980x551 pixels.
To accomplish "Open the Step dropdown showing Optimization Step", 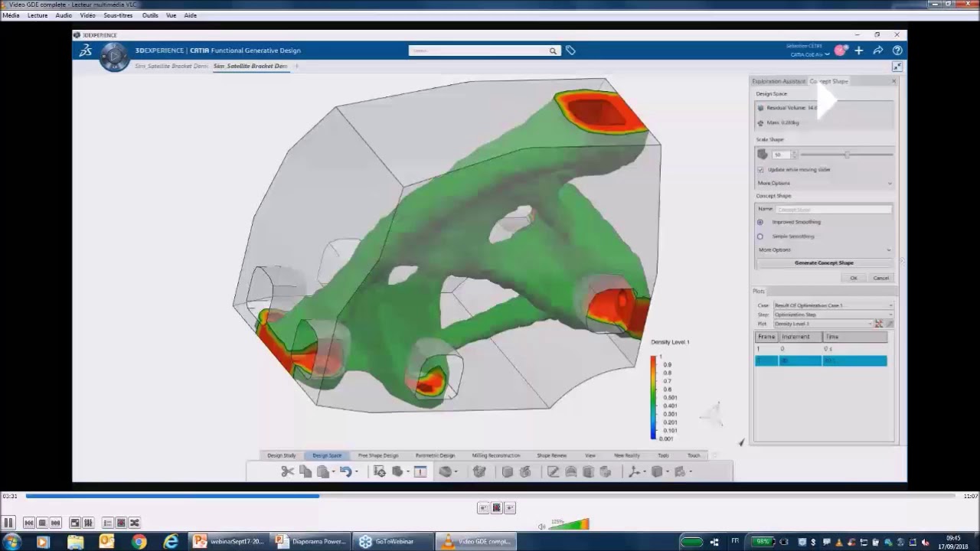I will [833, 315].
